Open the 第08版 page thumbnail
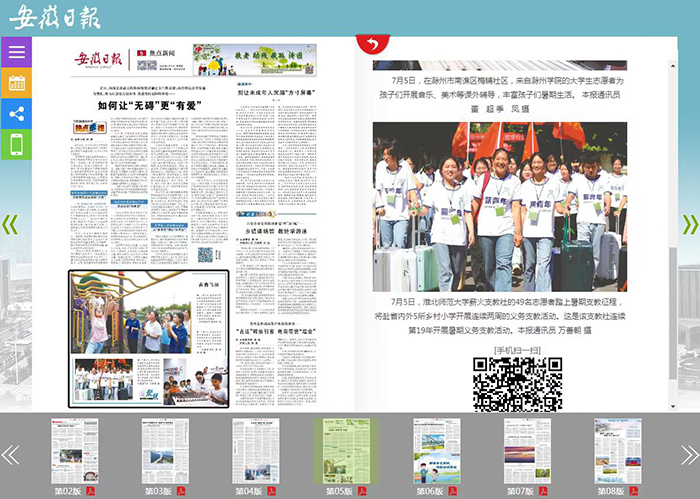This screenshot has width=700, height=499. click(617, 451)
